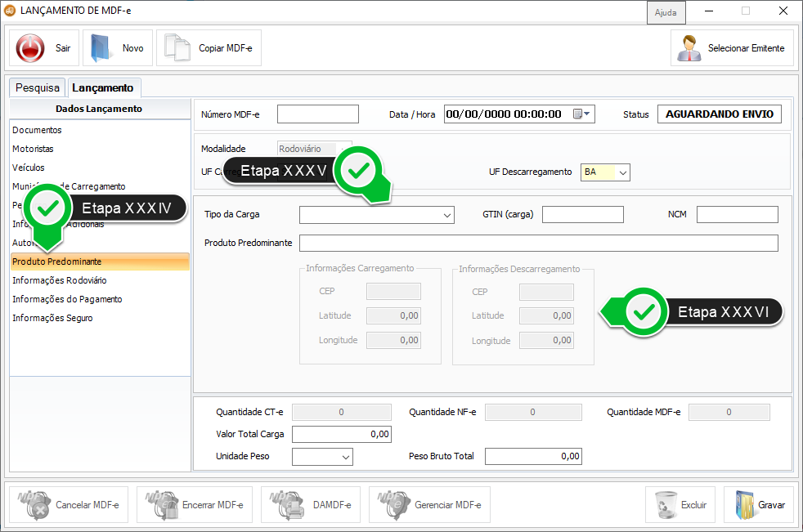Click the Cancelar MDF-e button label
Screen dimensions: 803x532
(87, 505)
